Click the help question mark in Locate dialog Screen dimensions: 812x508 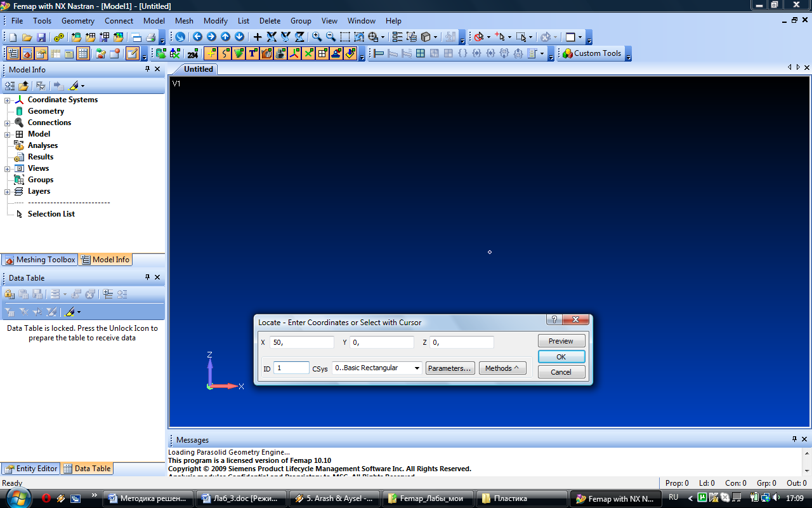[554, 319]
